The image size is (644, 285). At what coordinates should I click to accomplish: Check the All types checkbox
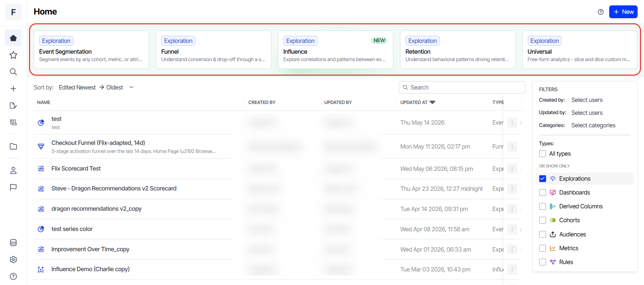(542, 154)
